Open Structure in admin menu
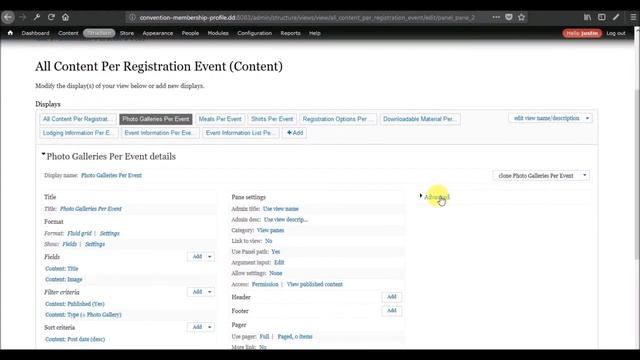This screenshot has width=640, height=360. click(99, 33)
